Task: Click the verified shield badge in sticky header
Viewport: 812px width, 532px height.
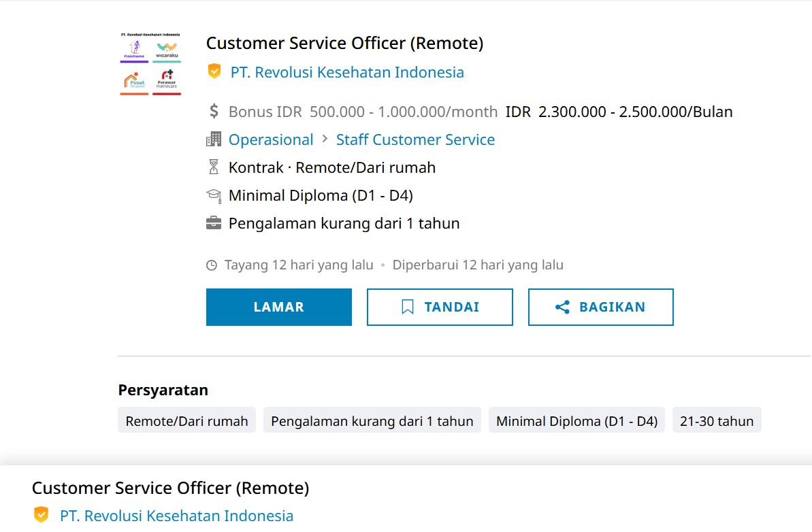Action: (x=41, y=514)
